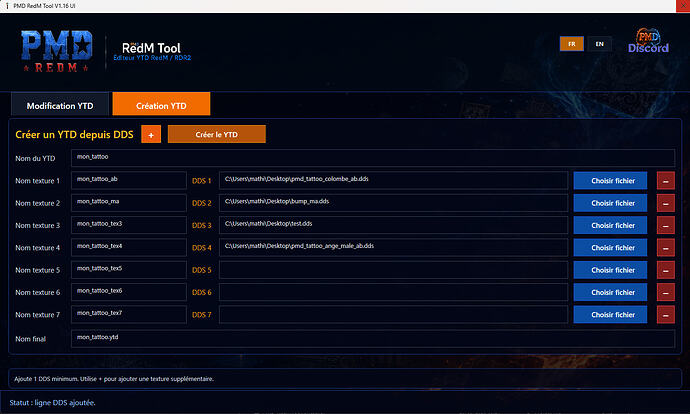
Task: Choose a file for DDS 3
Action: pyautogui.click(x=610, y=225)
